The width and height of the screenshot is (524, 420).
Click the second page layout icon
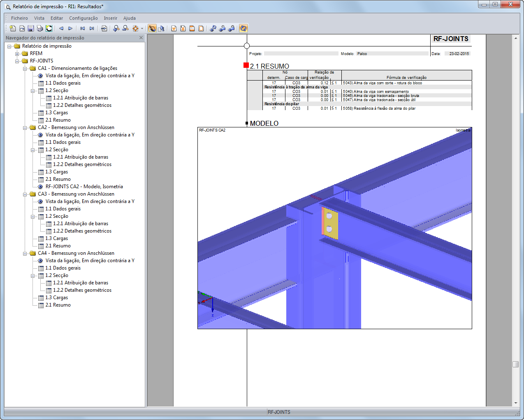click(183, 28)
